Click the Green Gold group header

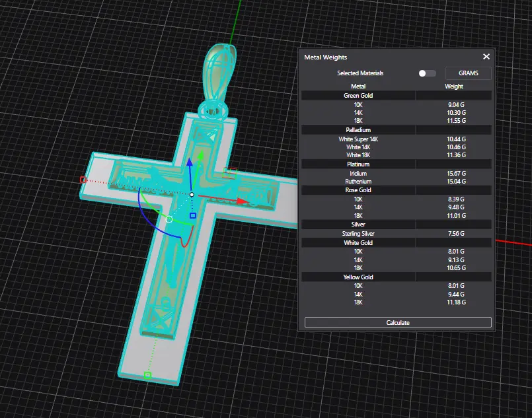pos(358,96)
